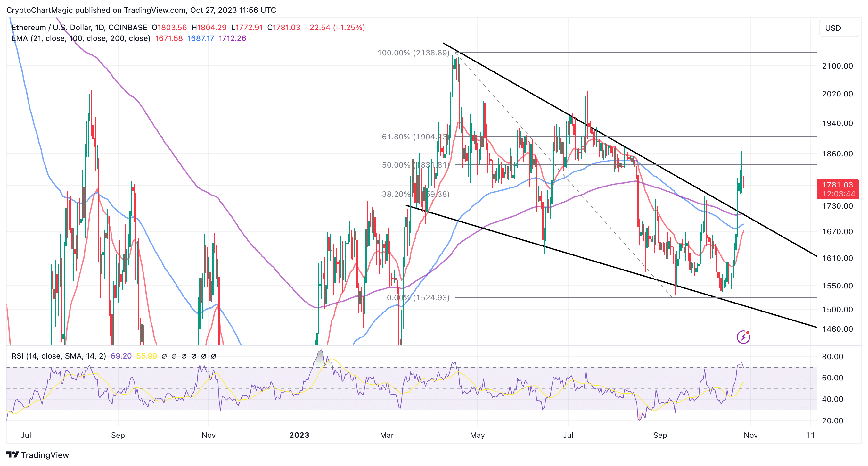868x466 pixels.
Task: Click the RSI (14, close, SMA, 14, 2) legend
Action: pos(59,356)
